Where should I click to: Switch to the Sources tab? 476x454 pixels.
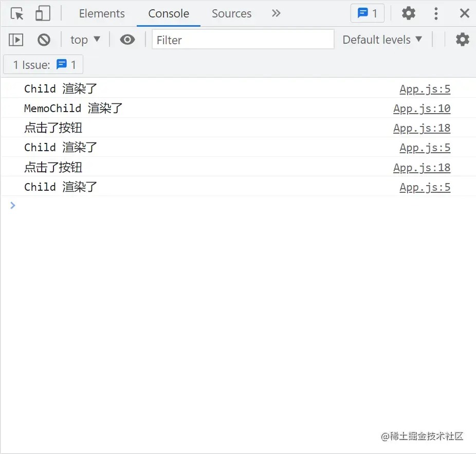(x=231, y=14)
